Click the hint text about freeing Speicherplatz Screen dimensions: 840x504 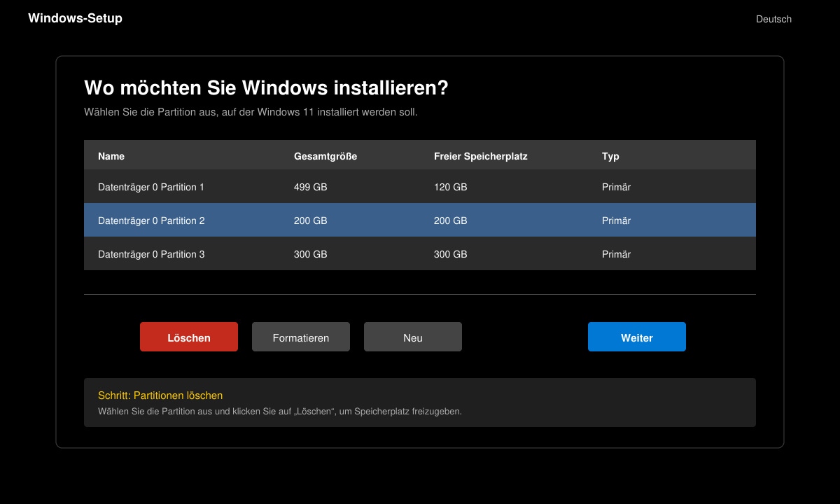tap(280, 412)
